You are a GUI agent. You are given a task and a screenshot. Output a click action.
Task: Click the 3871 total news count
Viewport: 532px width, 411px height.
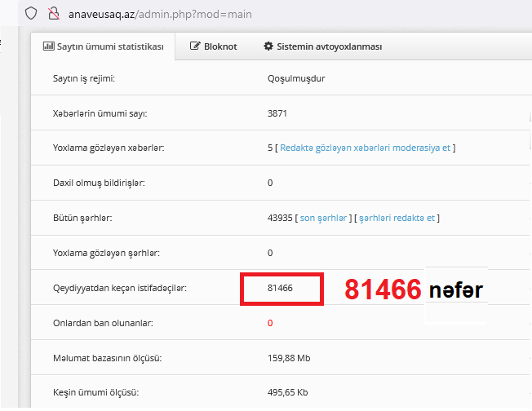(x=277, y=113)
